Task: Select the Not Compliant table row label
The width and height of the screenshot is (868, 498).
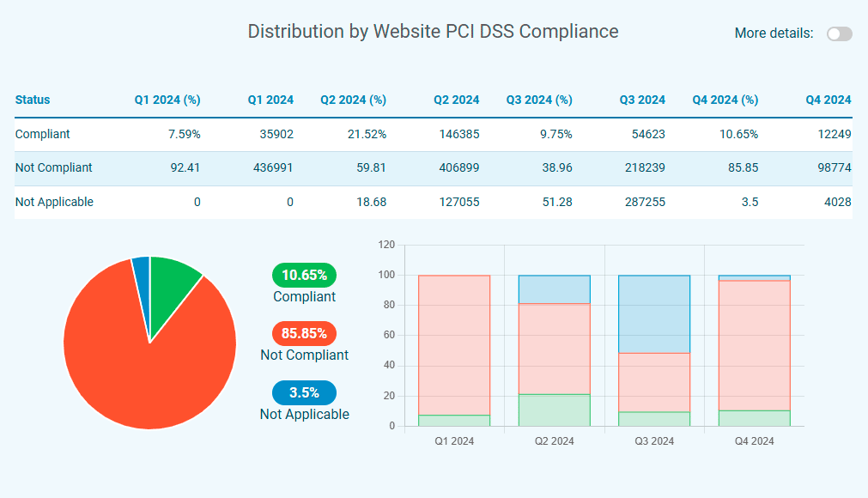Action: 54,168
